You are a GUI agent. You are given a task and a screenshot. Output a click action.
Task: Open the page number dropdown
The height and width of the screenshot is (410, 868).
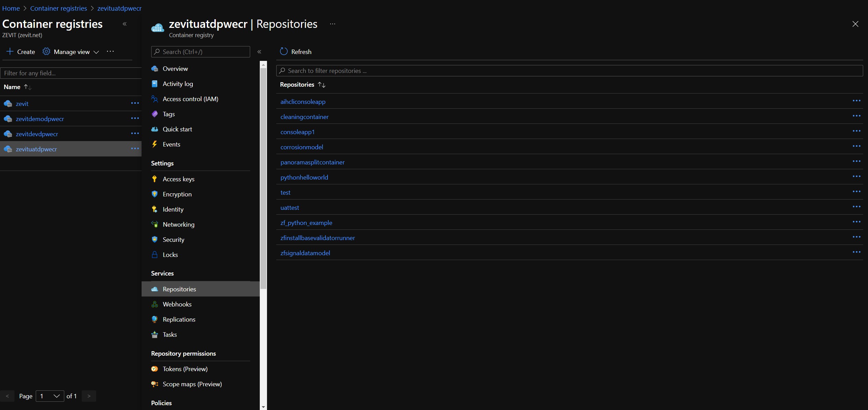(x=50, y=396)
